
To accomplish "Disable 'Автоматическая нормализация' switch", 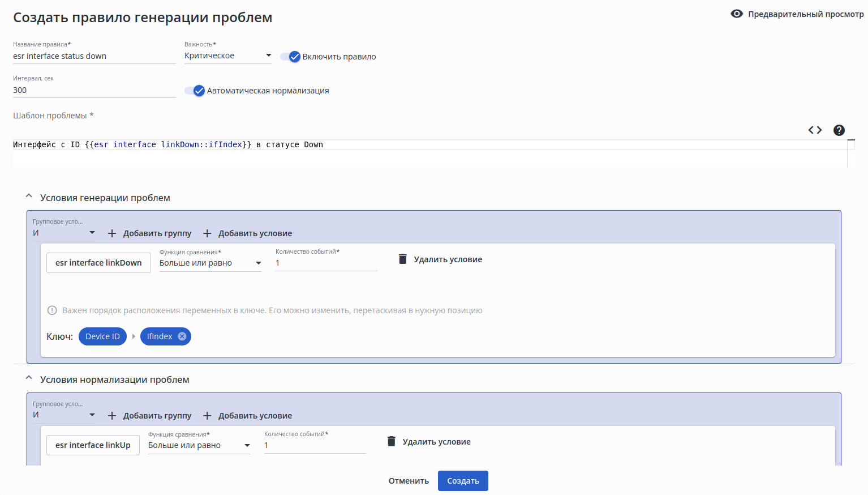I will [x=194, y=91].
